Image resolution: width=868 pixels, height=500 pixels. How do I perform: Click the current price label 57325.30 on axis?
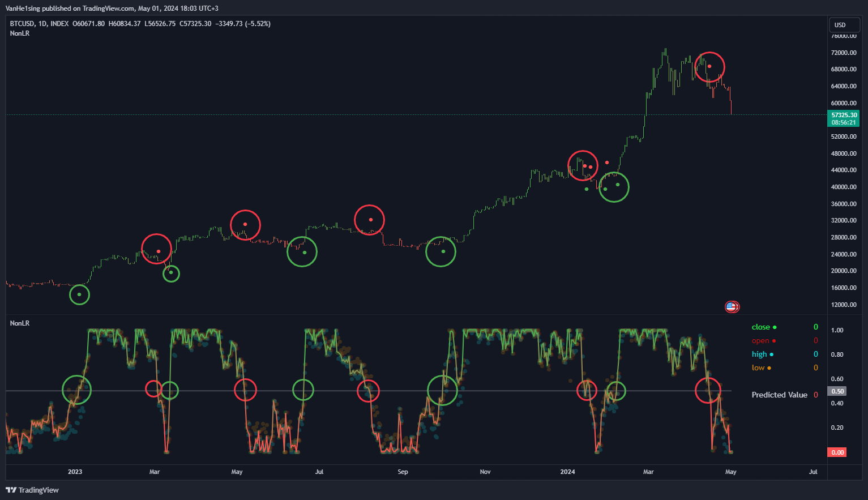pyautogui.click(x=844, y=115)
